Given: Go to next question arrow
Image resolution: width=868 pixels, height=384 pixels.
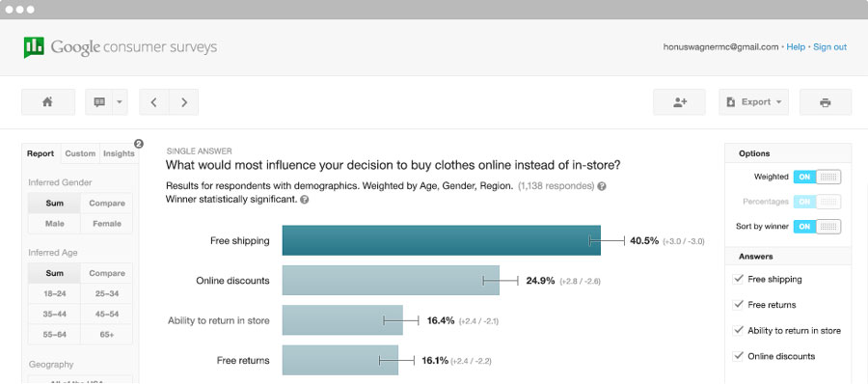Looking at the screenshot, I should point(184,102).
